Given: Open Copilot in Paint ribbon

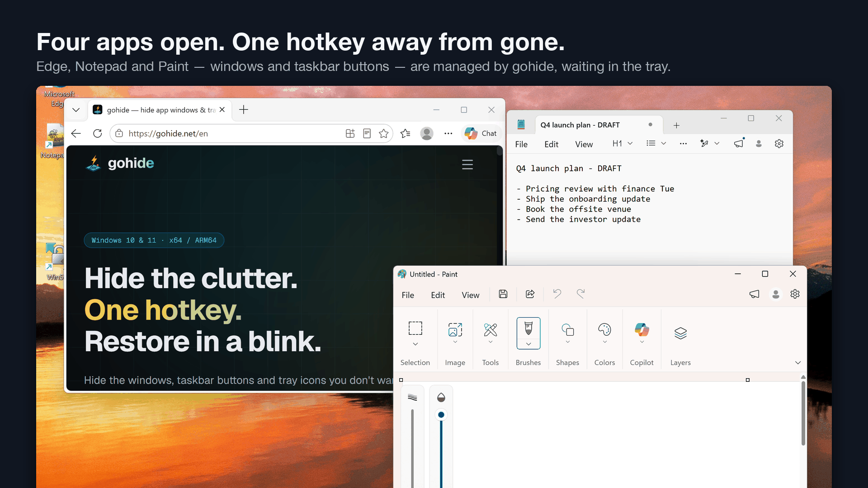Looking at the screenshot, I should (x=642, y=329).
